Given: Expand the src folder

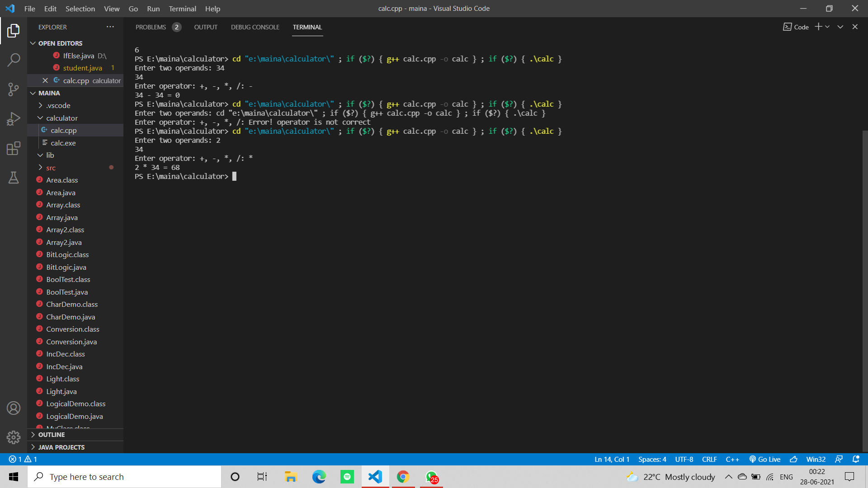Looking at the screenshot, I should [41, 168].
